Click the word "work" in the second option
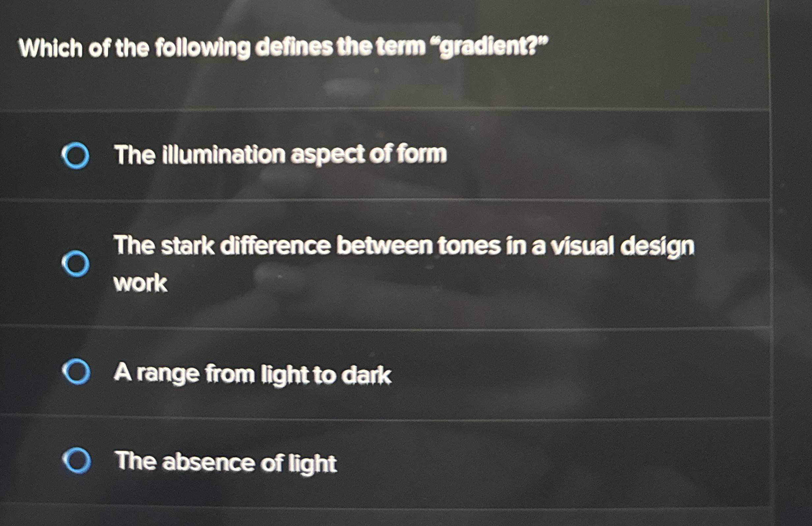This screenshot has width=812, height=526. pyautogui.click(x=141, y=284)
